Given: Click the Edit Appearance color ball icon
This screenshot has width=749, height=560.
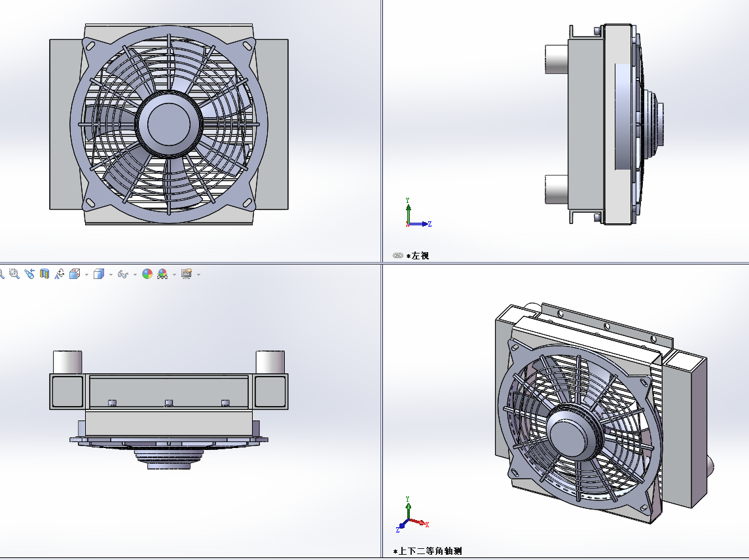Looking at the screenshot, I should pyautogui.click(x=147, y=274).
